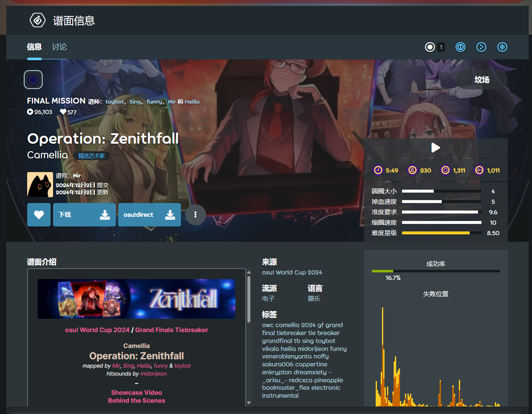Click the osu! World Cup 2024 description link
Screen dimensions: 532x414
tap(97, 330)
